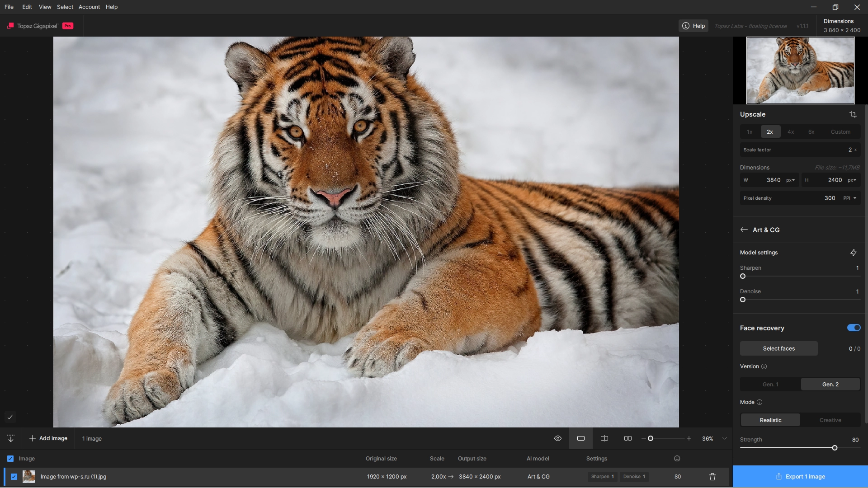Toggle the select-all Image header checkbox

pos(10,459)
